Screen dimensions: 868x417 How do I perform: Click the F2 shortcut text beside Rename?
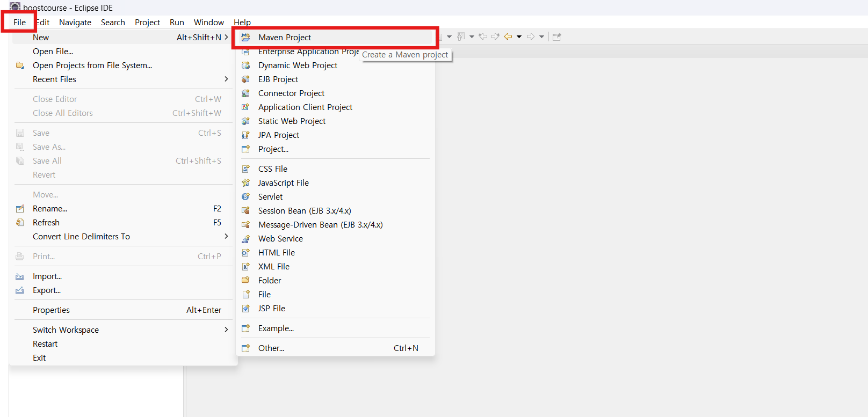coord(217,209)
